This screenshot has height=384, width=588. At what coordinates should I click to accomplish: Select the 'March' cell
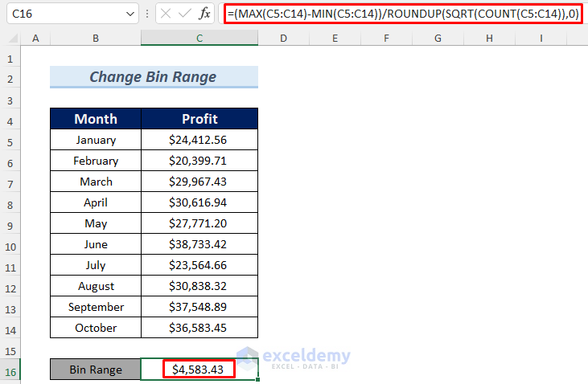[x=96, y=182]
